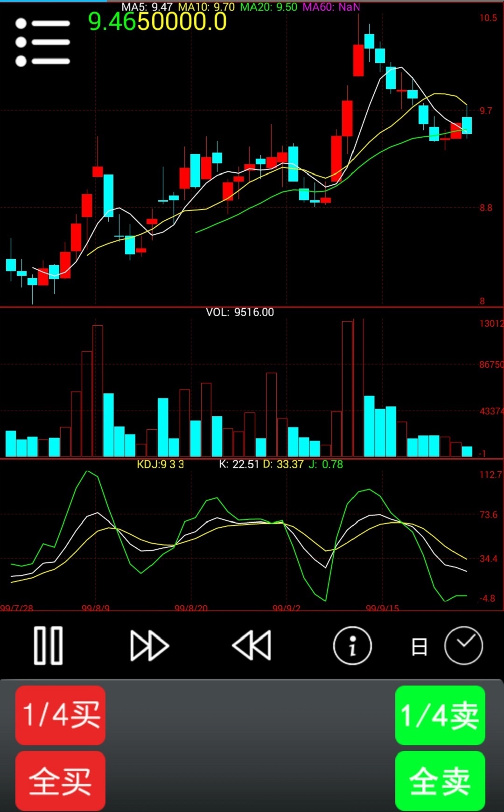Viewport: 504px width, 812px height.
Task: Tap the 99/9/2 date axis label
Action: [x=287, y=608]
